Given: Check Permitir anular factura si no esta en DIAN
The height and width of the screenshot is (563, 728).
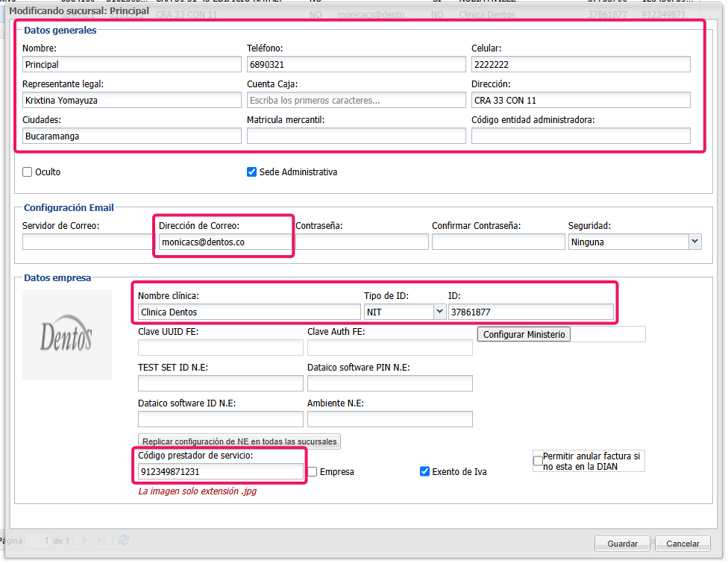Looking at the screenshot, I should coord(538,462).
